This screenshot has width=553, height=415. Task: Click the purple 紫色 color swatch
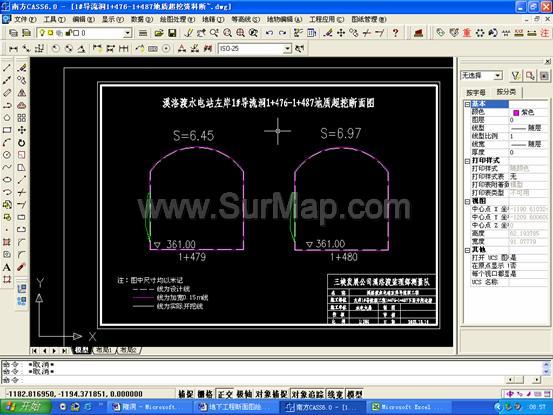pos(516,112)
